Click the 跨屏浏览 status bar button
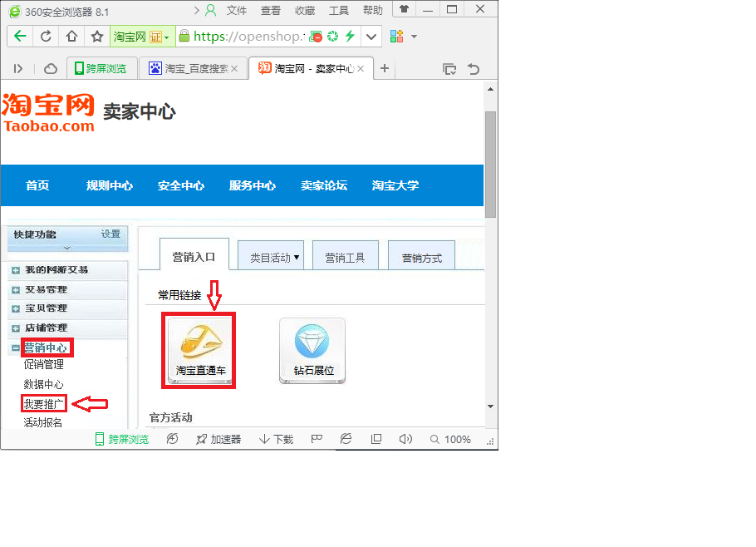The image size is (756, 547). click(122, 439)
